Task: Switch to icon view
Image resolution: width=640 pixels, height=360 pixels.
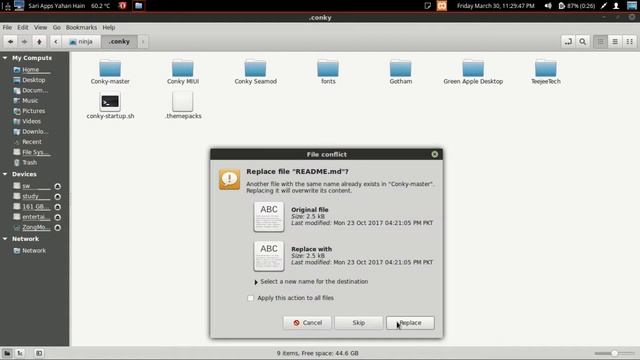Action: (600, 42)
